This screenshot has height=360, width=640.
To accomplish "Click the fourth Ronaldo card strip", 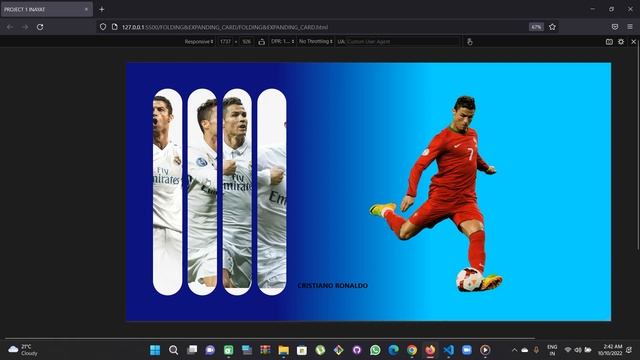I will [x=272, y=192].
